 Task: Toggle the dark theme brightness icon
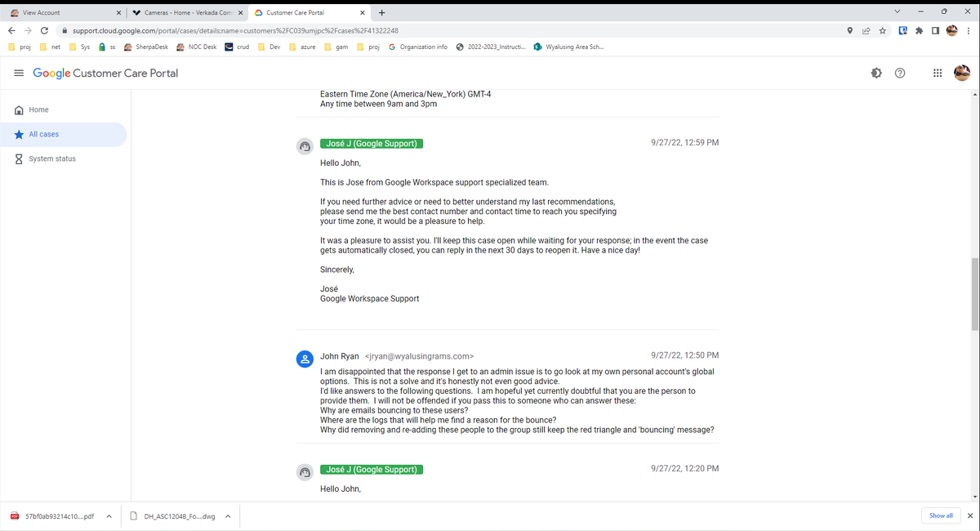click(876, 74)
